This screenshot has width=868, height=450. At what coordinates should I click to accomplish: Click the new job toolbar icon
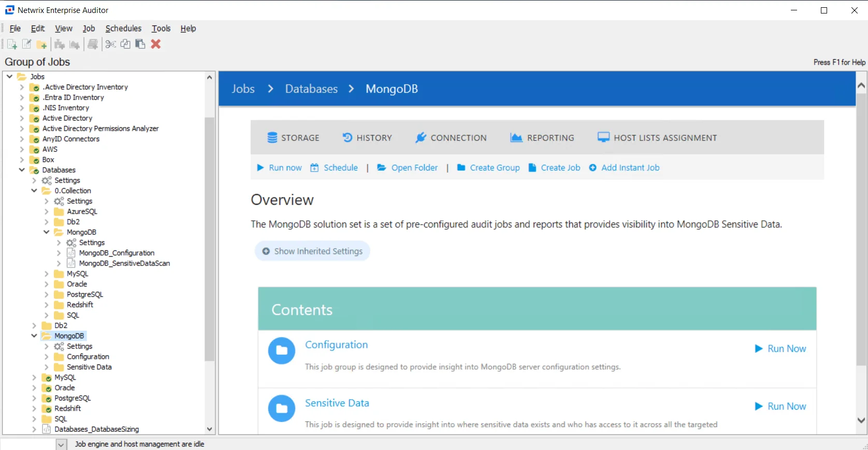[x=12, y=45]
